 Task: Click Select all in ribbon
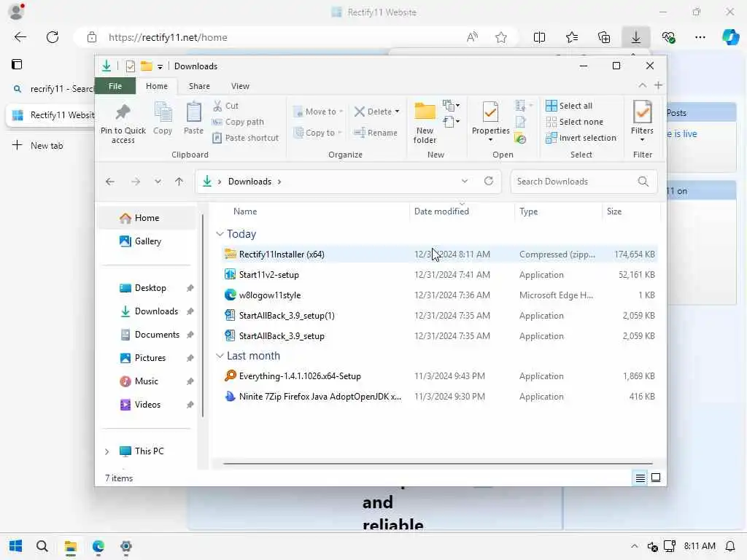pyautogui.click(x=569, y=106)
